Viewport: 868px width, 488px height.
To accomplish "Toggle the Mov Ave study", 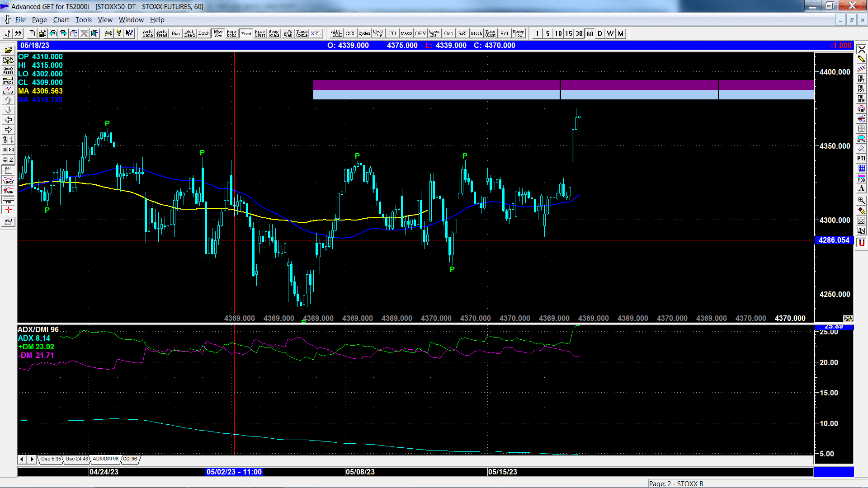I will point(218,33).
